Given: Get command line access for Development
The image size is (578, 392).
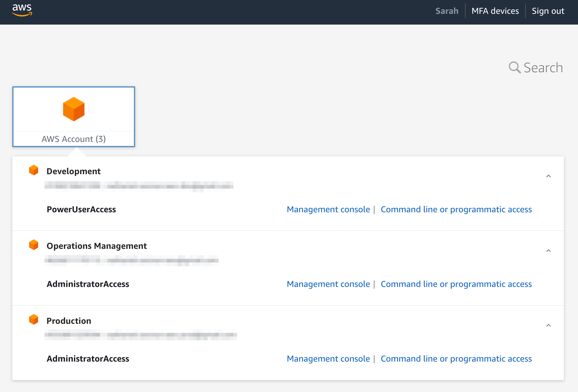Looking at the screenshot, I should (456, 210).
